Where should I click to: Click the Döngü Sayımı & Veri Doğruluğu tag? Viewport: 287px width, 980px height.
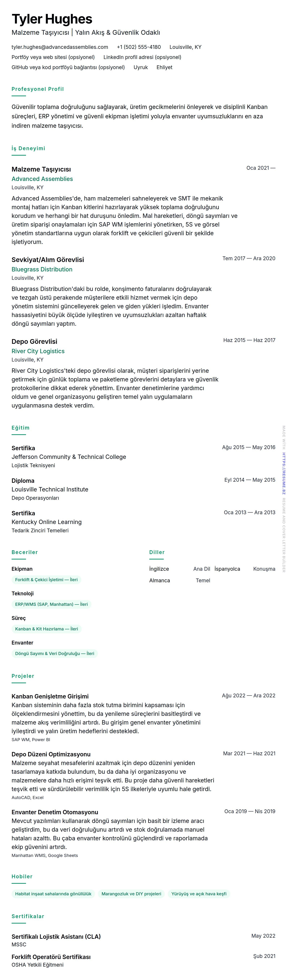pos(54,654)
